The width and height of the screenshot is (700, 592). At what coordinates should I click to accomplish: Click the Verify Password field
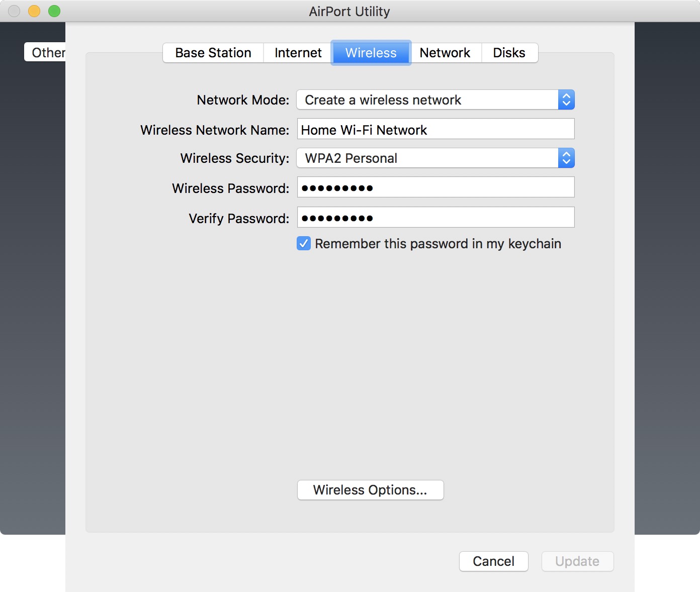pos(435,218)
